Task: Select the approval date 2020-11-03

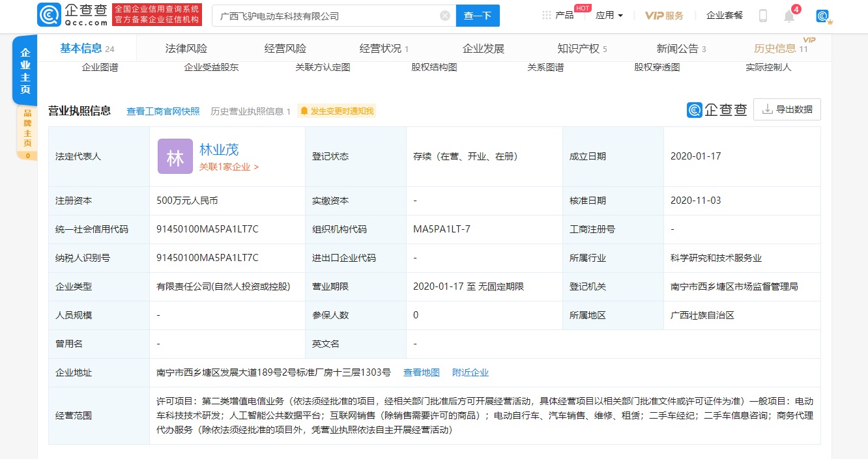Action: coord(696,201)
